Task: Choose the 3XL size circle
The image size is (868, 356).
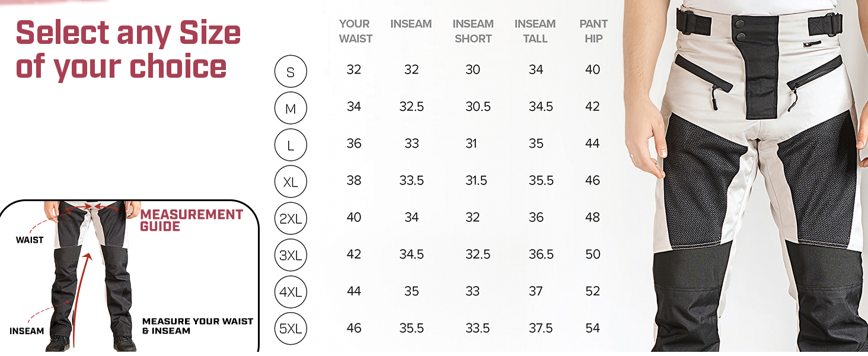Action: point(291,256)
